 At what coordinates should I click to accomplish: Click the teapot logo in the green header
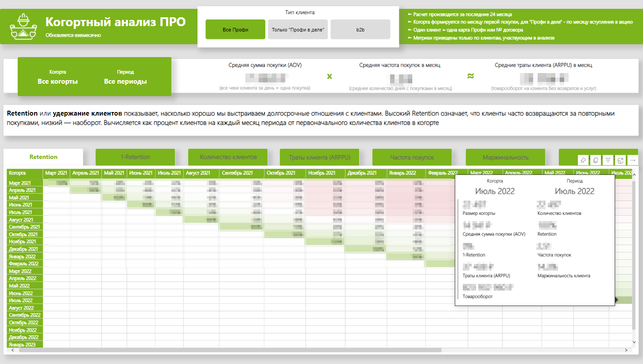23,26
